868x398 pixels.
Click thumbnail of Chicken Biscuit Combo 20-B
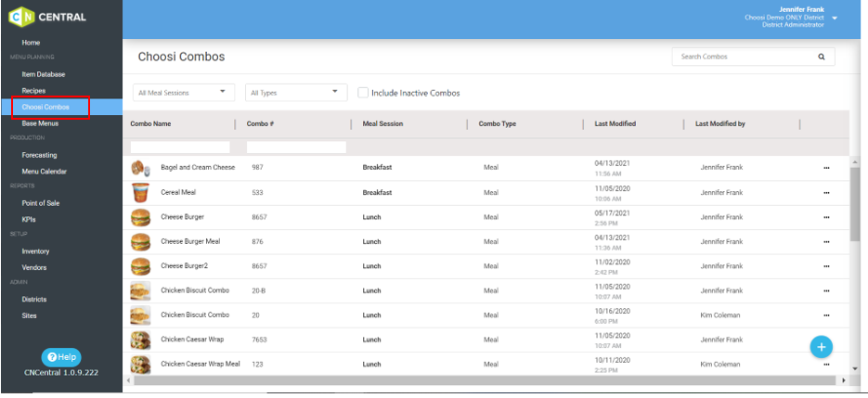(x=140, y=290)
